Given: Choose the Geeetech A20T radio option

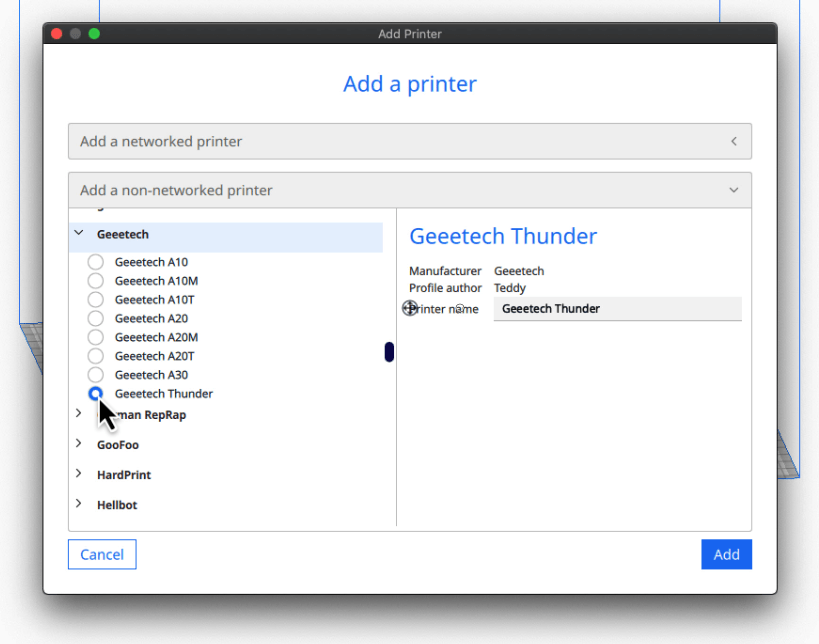Looking at the screenshot, I should point(95,356).
